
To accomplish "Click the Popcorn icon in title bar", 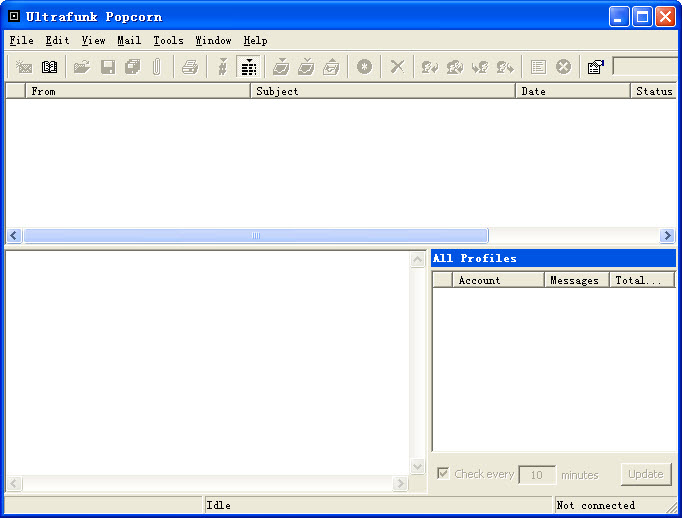I will pyautogui.click(x=14, y=16).
